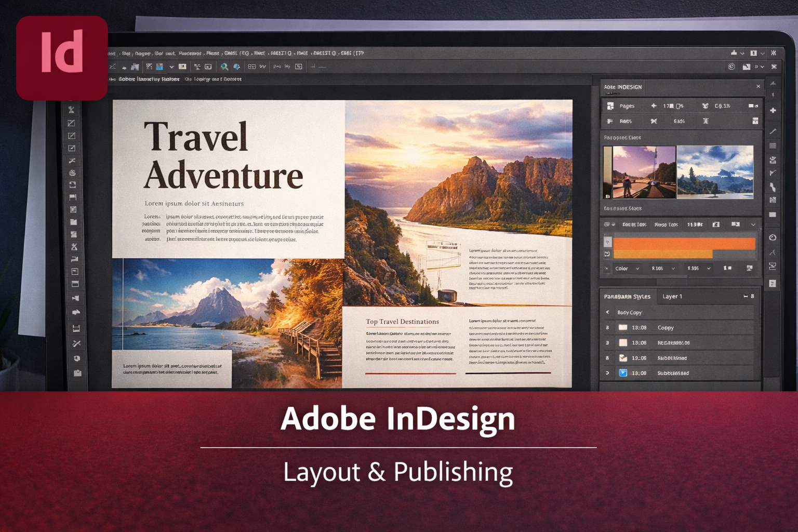This screenshot has width=798, height=532.
Task: Click the plus icon left of orange bar
Action: (607, 242)
